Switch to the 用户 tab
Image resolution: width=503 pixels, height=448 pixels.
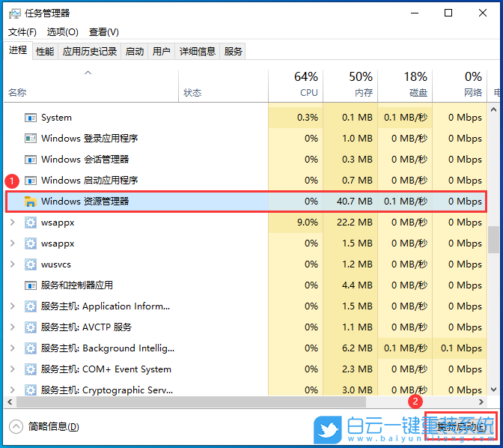click(x=162, y=52)
